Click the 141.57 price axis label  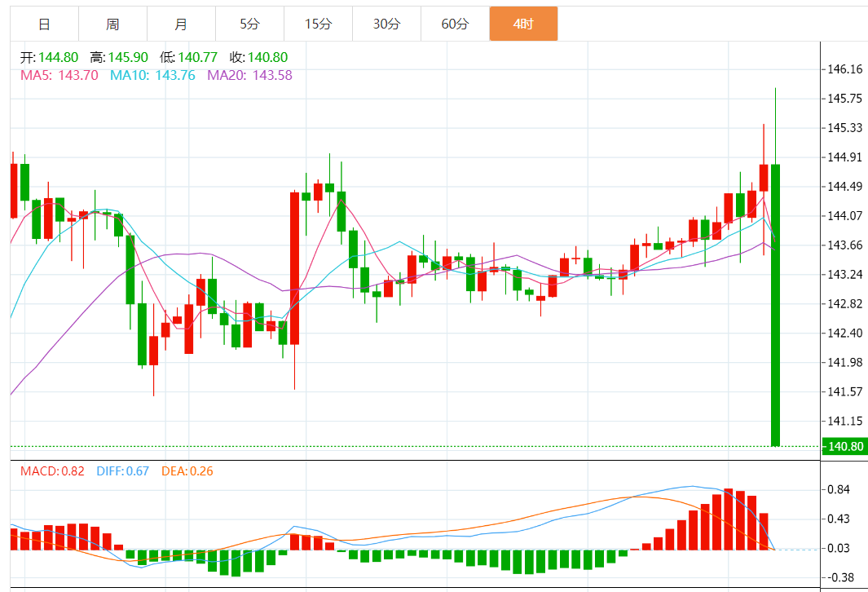[x=844, y=392]
